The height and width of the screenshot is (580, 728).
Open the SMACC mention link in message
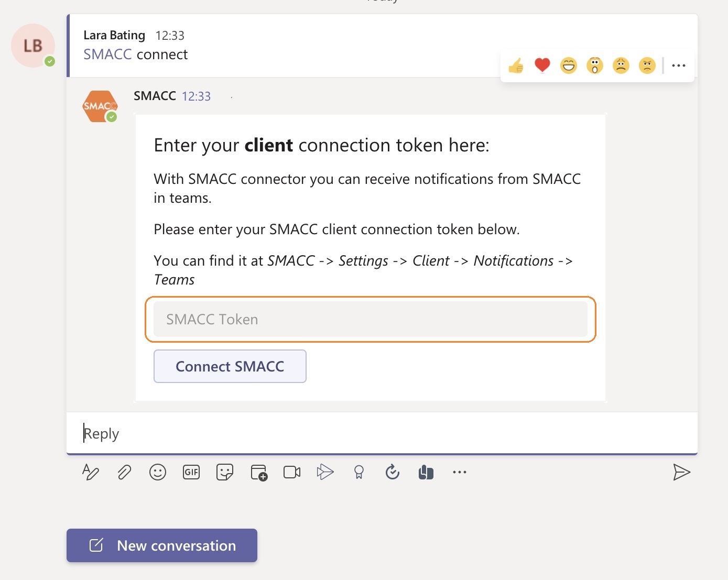pyautogui.click(x=107, y=54)
